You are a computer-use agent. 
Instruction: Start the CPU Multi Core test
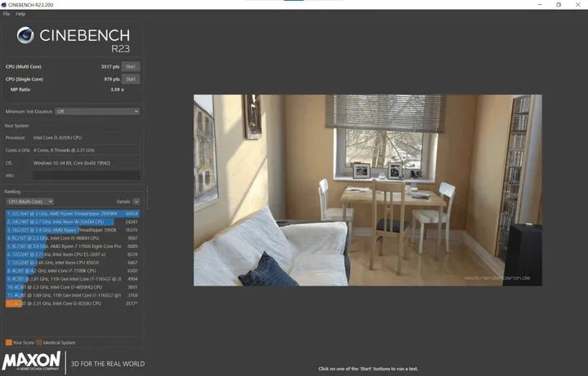click(x=131, y=67)
